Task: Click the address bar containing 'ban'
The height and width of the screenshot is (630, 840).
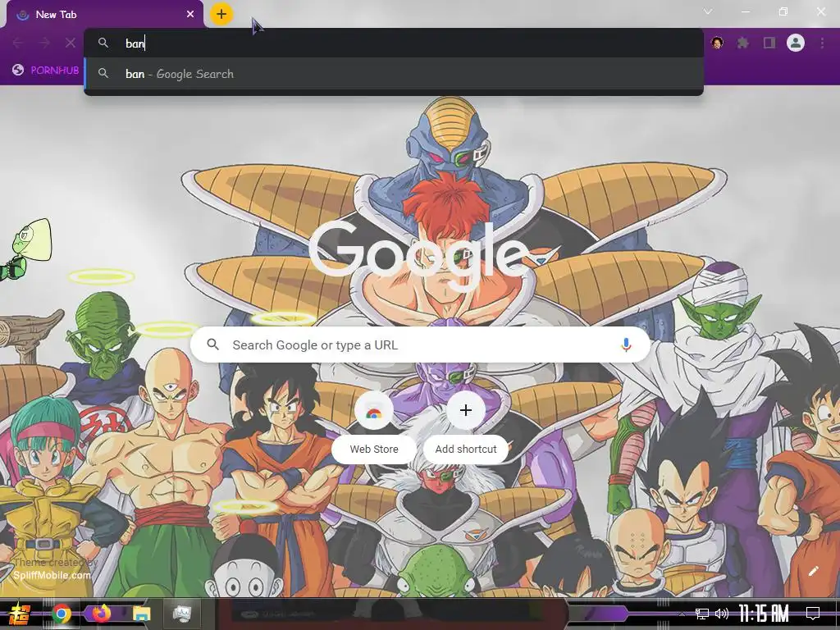Action: (x=393, y=43)
